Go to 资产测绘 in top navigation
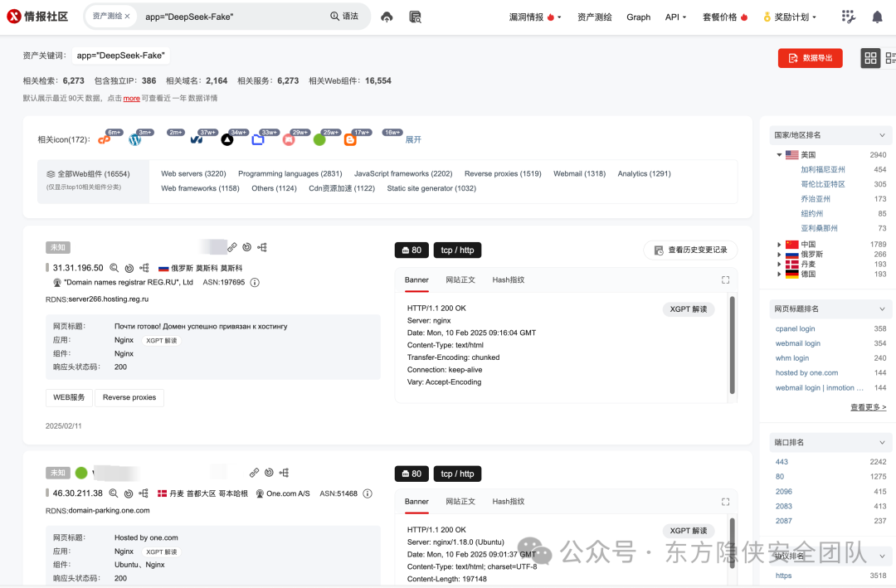 point(594,17)
